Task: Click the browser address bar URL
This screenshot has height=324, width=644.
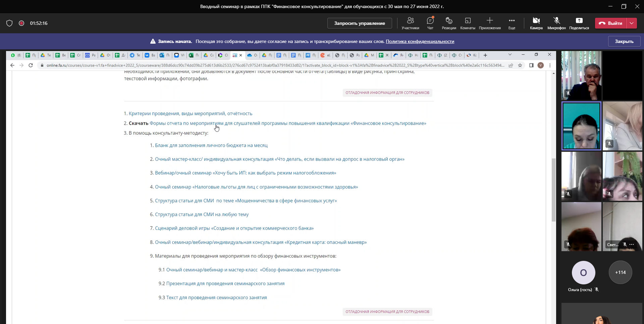Action: click(x=275, y=65)
